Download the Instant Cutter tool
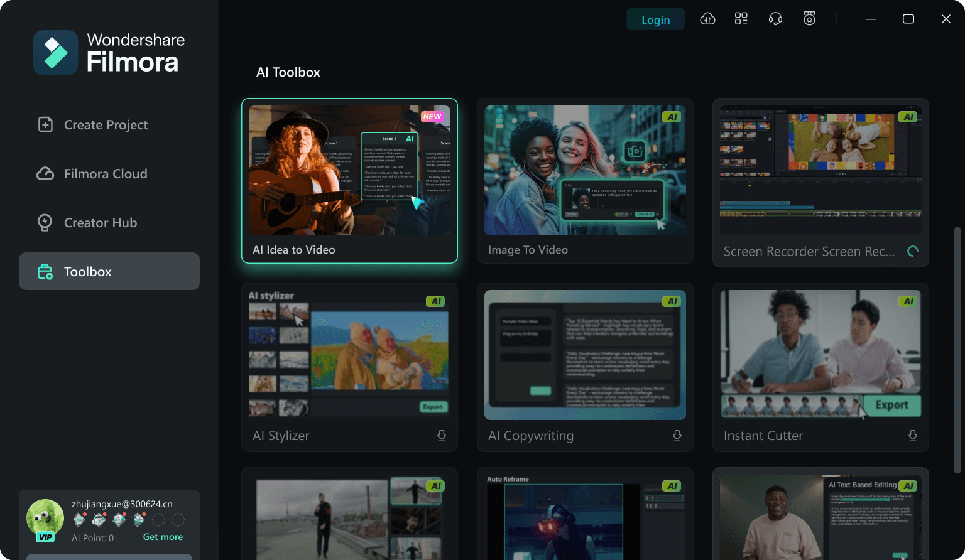The height and width of the screenshot is (560, 965). [913, 436]
